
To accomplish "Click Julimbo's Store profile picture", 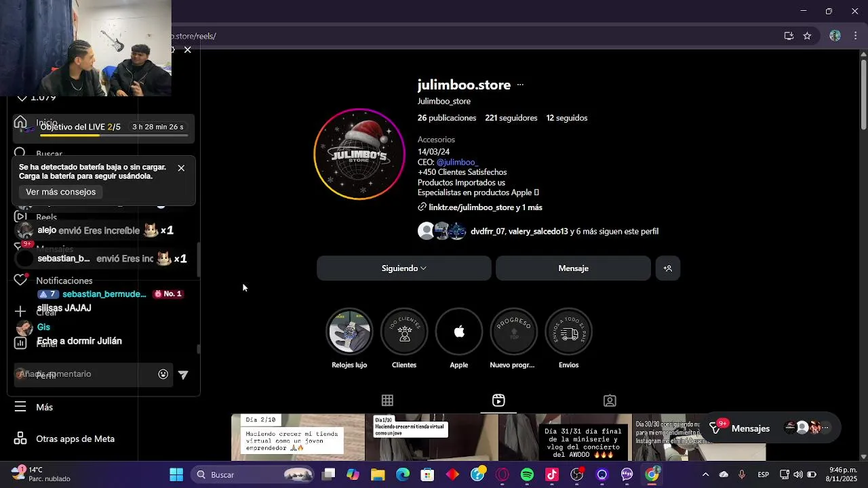I will 359,155.
